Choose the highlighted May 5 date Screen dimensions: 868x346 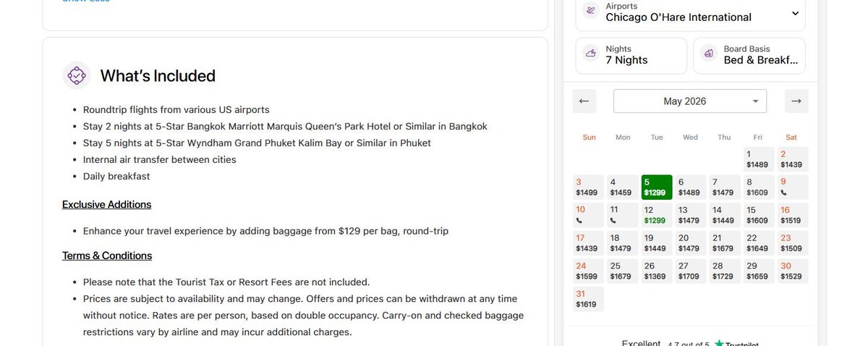point(656,187)
